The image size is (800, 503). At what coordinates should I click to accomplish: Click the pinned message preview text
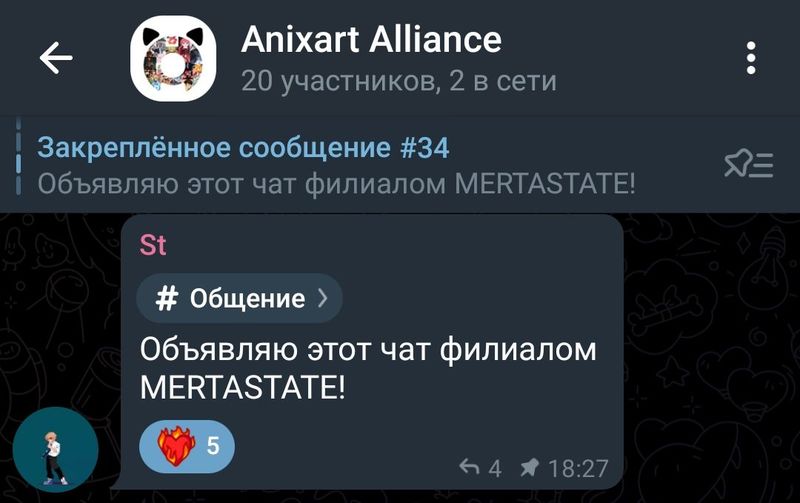[x=336, y=184]
